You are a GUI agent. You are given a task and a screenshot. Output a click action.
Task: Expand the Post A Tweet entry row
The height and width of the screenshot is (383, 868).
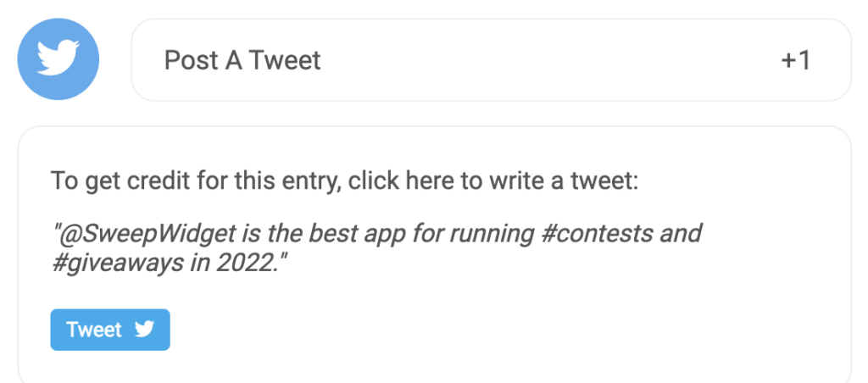pyautogui.click(x=491, y=60)
